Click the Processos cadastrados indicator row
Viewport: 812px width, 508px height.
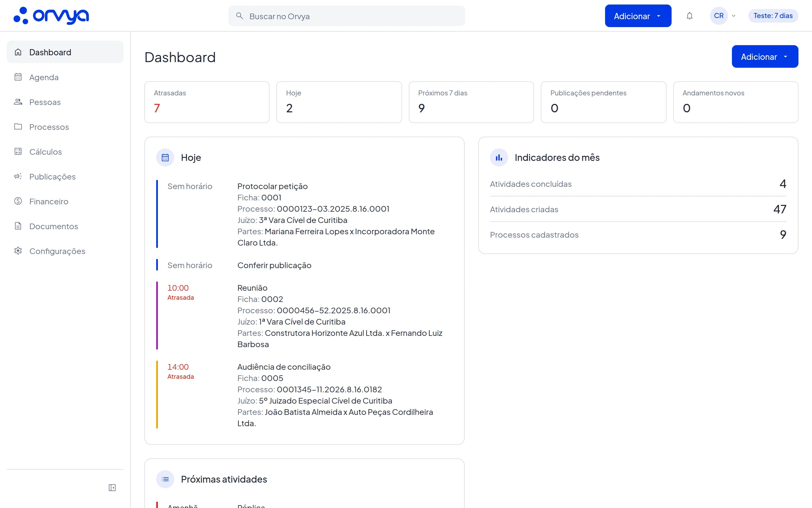[638, 235]
